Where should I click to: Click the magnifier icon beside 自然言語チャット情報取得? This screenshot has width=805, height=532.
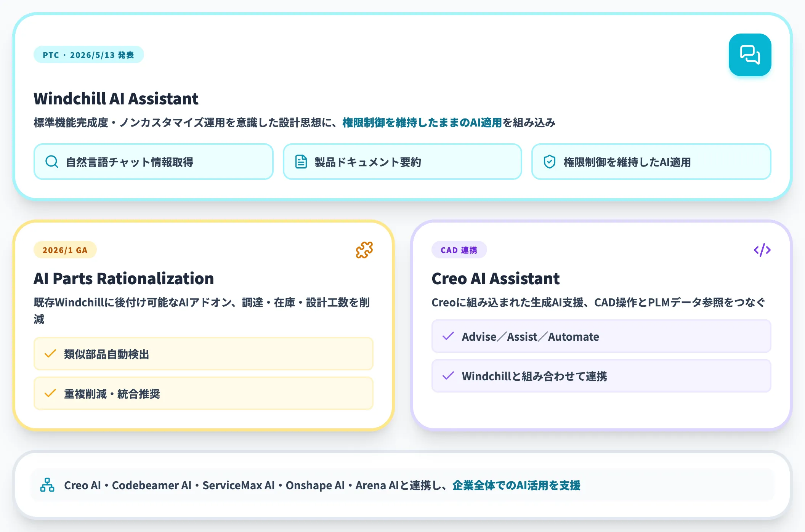click(x=52, y=162)
